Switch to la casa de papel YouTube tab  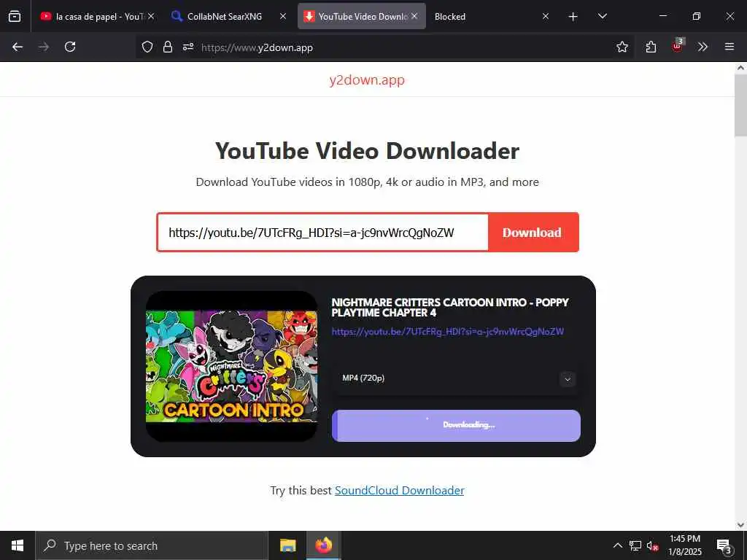coord(98,16)
